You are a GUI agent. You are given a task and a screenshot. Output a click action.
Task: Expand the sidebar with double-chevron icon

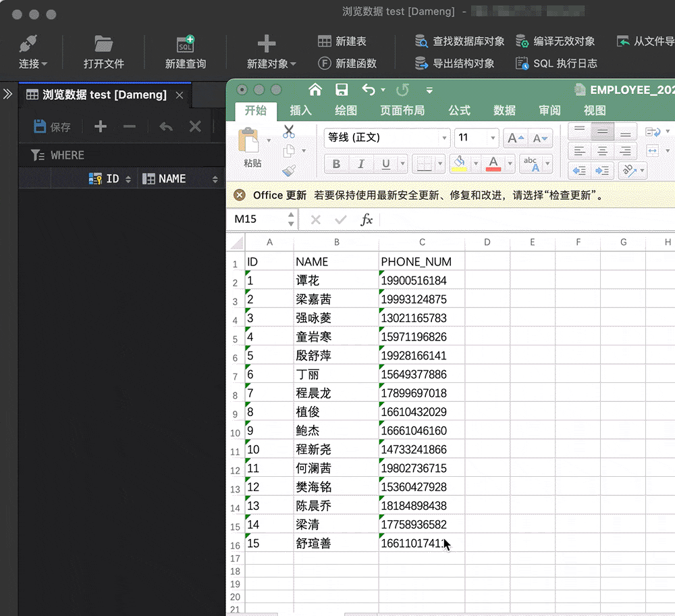(x=7, y=94)
